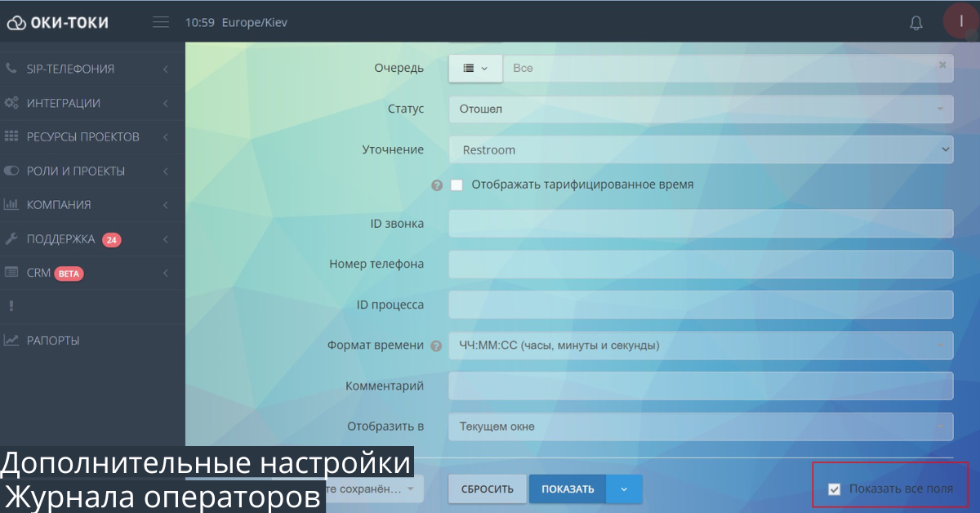980x513 pixels.
Task: Open the user avatar menu
Action: pos(961,22)
